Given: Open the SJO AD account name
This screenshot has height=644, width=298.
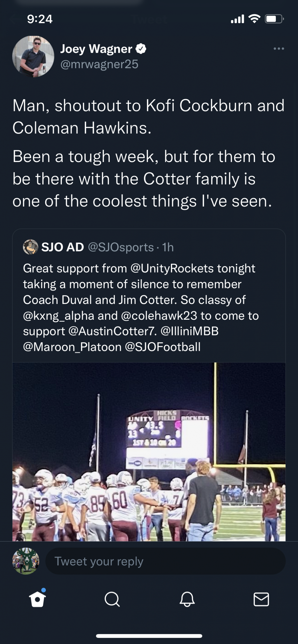Looking at the screenshot, I should (x=63, y=247).
